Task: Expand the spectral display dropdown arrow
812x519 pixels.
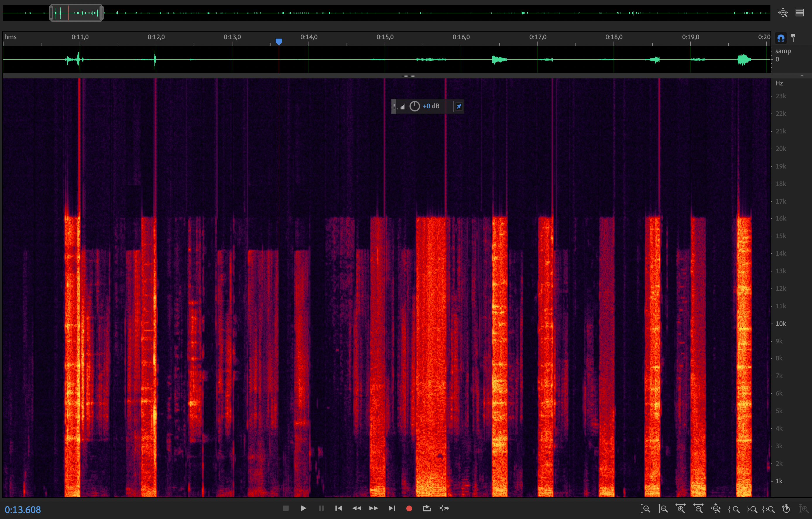Action: pyautogui.click(x=802, y=76)
